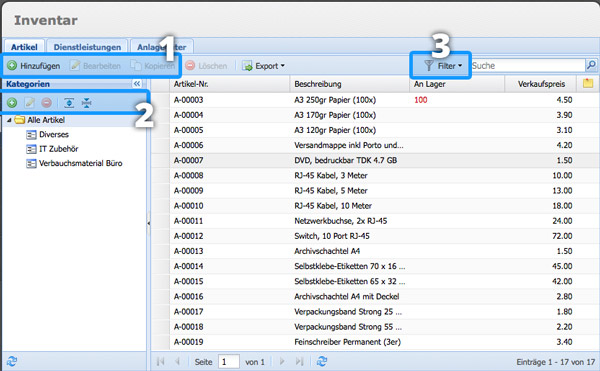Collapse the Alle Artikel tree node

point(9,120)
